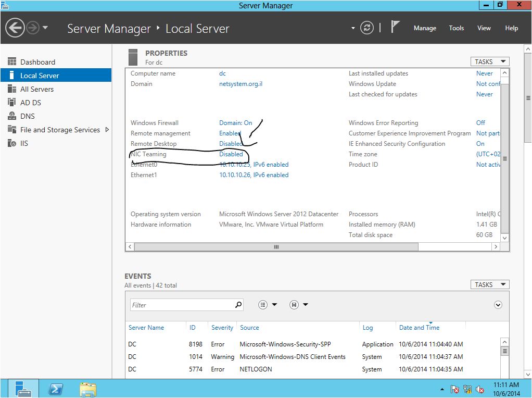
Task: Open dropdown arrow next to query list icon
Action: point(274,305)
